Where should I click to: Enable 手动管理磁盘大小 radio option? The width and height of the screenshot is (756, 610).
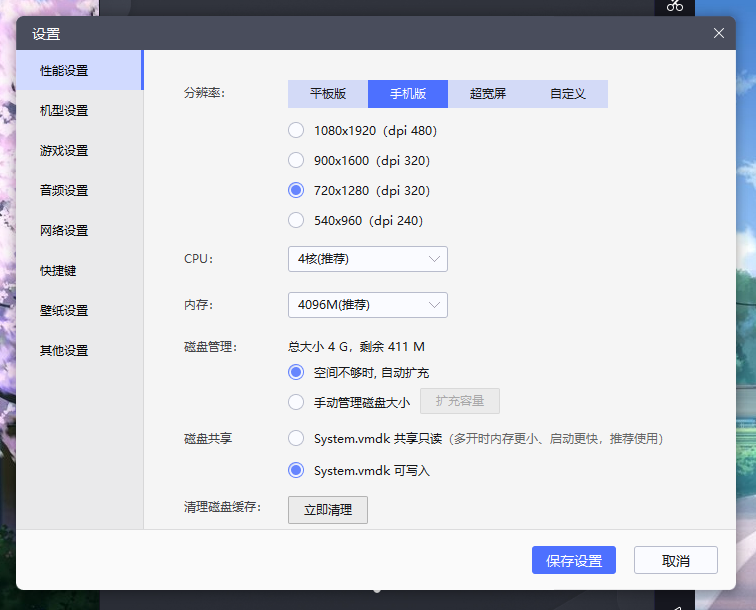pyautogui.click(x=296, y=402)
